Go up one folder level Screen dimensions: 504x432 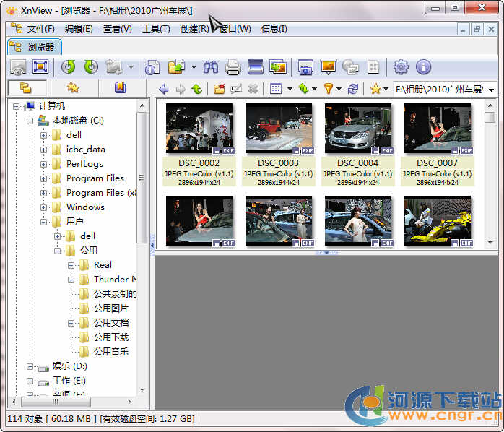(196, 89)
